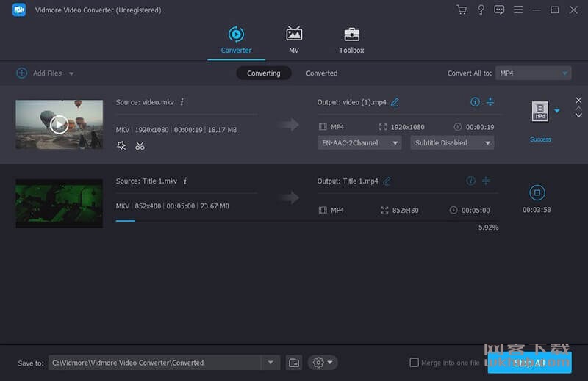
Task: Show source info for Title 1.mkv
Action: 185,181
